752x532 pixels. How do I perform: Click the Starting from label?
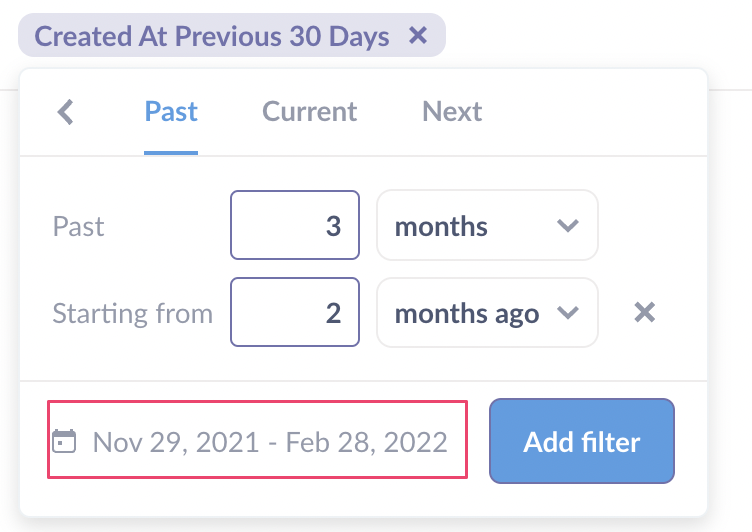[132, 313]
